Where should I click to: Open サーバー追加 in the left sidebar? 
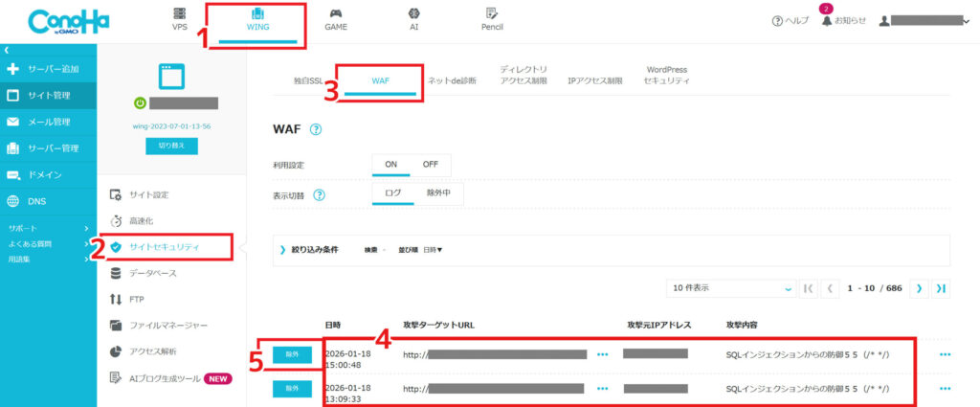click(x=48, y=69)
